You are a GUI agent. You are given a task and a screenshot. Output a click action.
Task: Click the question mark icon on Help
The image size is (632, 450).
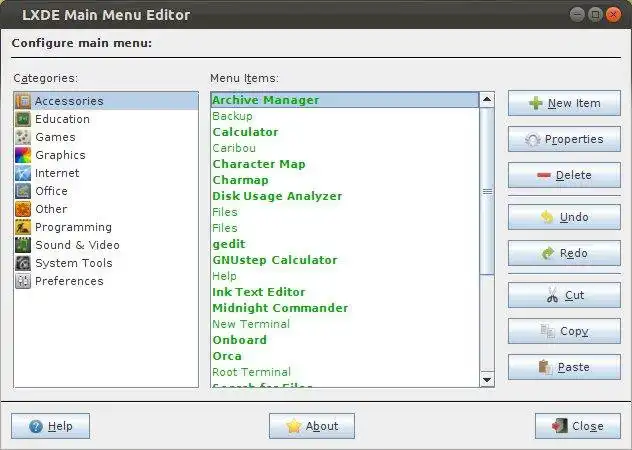tap(36, 426)
